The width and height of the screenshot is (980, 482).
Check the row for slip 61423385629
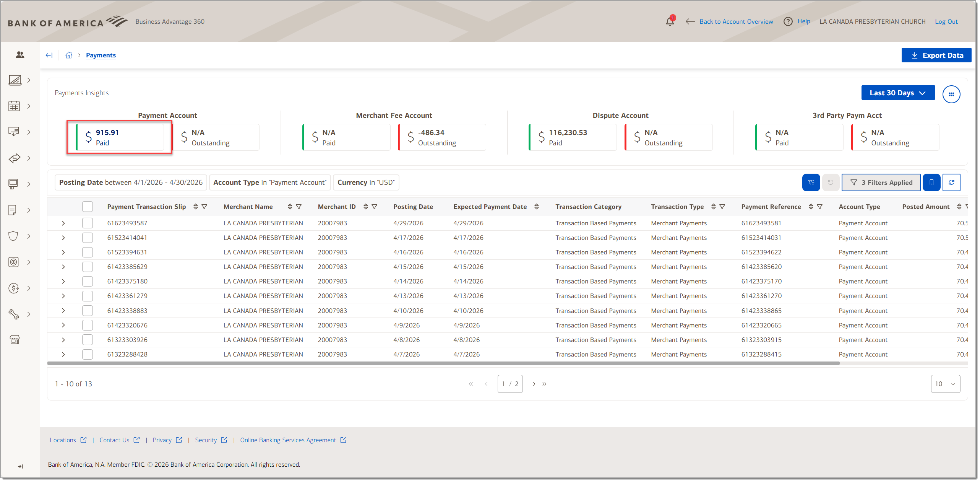coord(88,267)
